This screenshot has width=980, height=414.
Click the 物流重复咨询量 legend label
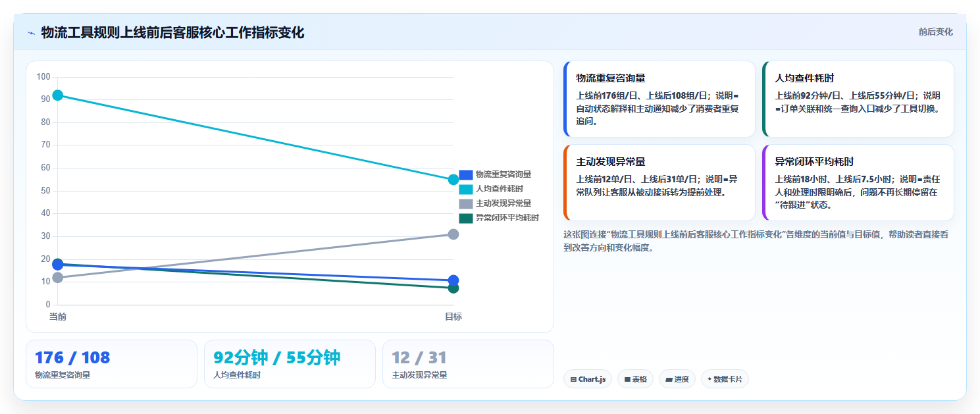(503, 174)
